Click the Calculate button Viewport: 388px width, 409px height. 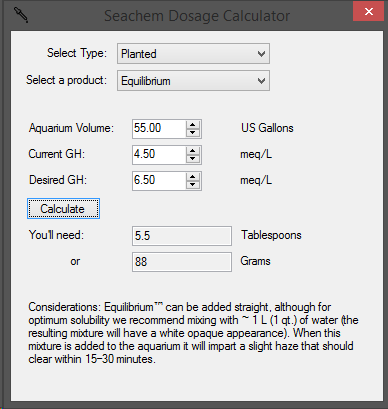(x=63, y=209)
